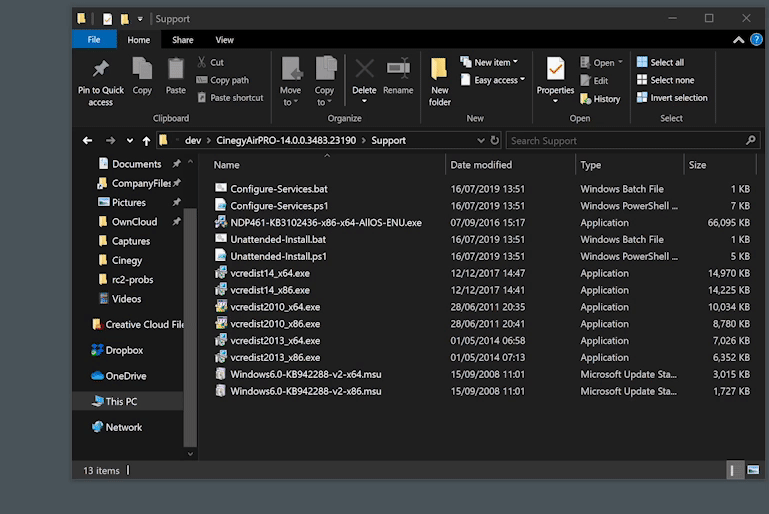Open Network in navigation pane
The image size is (769, 514).
coord(124,427)
